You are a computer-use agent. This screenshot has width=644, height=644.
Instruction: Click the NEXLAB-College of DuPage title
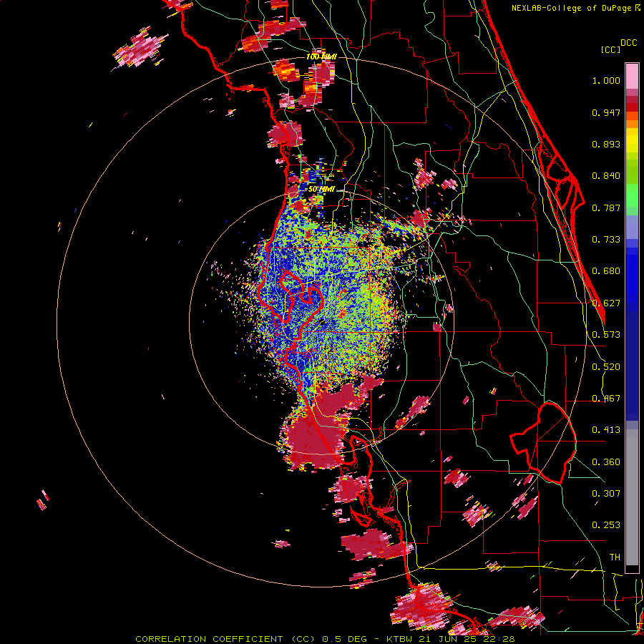[x=576, y=8]
